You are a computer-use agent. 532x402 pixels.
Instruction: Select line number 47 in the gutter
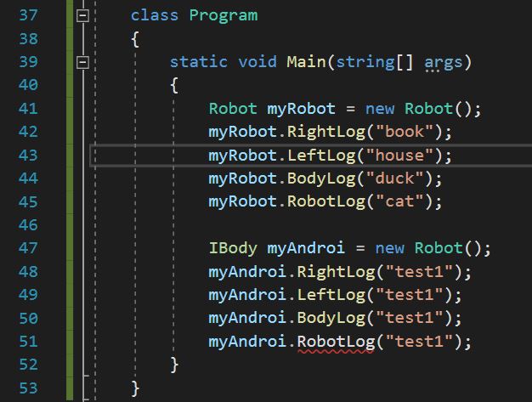27,248
